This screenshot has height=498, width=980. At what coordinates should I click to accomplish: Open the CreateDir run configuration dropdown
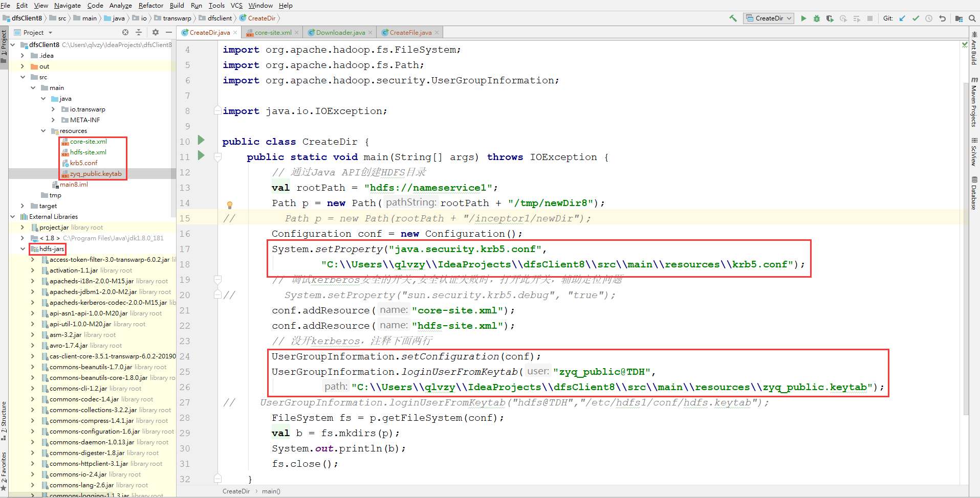(x=769, y=18)
